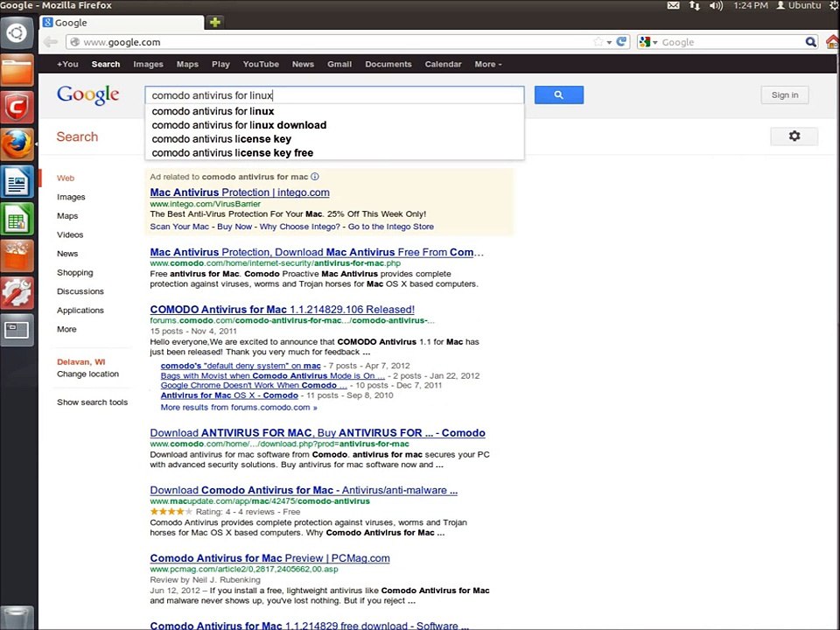Click inside the Google search input field
The width and height of the screenshot is (840, 630).
click(334, 94)
